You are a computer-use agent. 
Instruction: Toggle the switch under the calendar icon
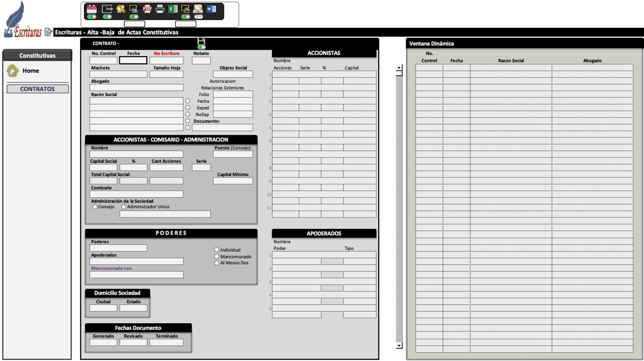92,17
